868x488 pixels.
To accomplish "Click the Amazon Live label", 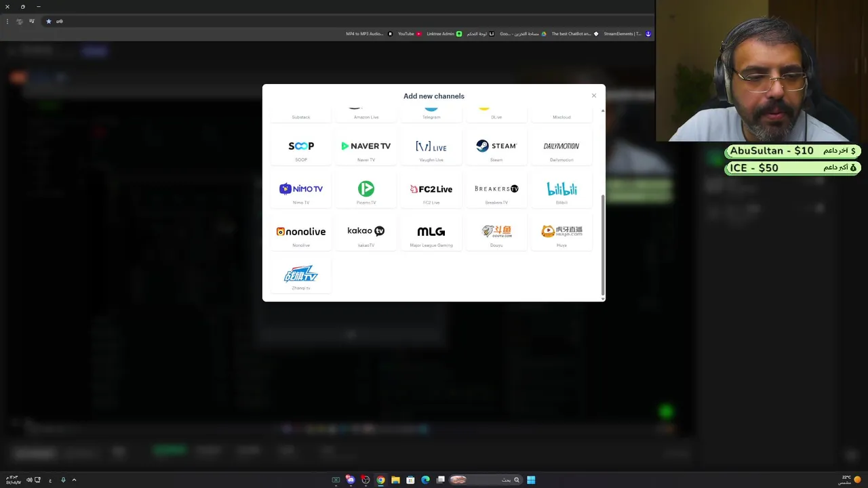I will (366, 117).
